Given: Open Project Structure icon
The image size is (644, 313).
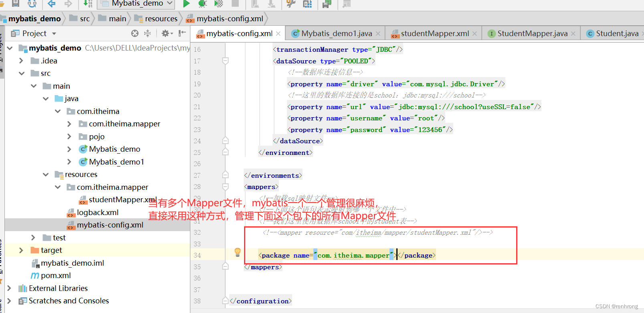Looking at the screenshot, I should pyautogui.click(x=307, y=4).
